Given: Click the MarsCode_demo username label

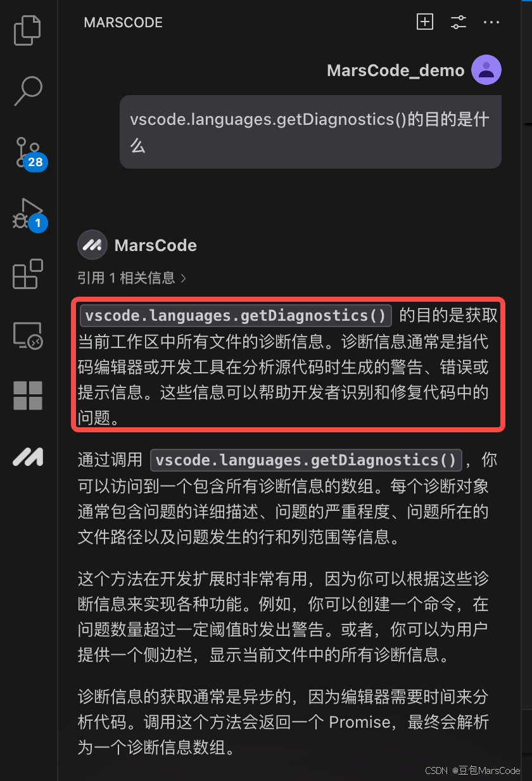Looking at the screenshot, I should coord(396,70).
